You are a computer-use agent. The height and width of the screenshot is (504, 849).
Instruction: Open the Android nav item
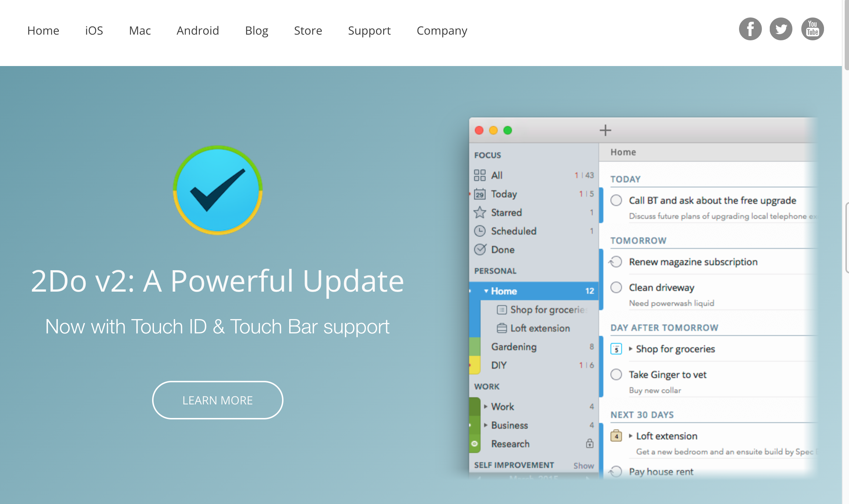[198, 31]
